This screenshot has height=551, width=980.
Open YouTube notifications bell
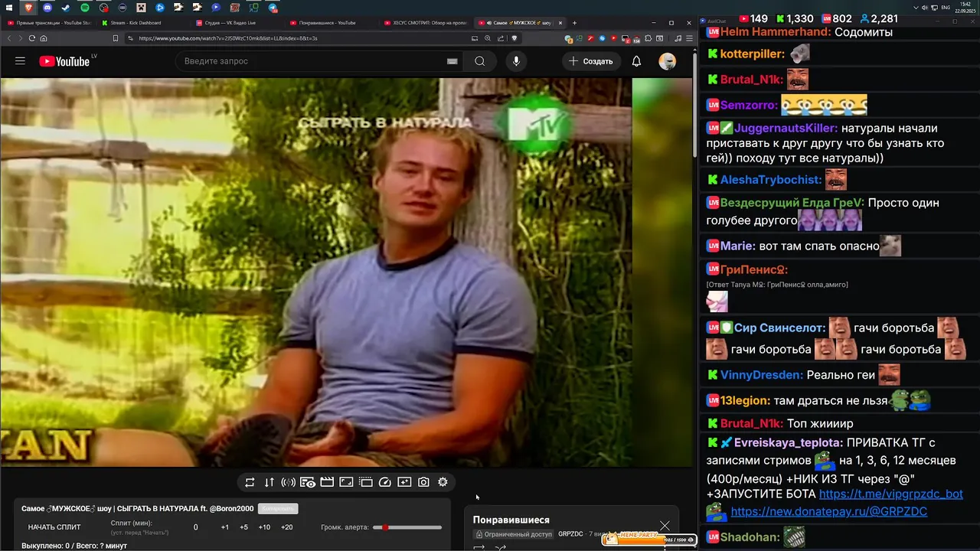(x=636, y=61)
